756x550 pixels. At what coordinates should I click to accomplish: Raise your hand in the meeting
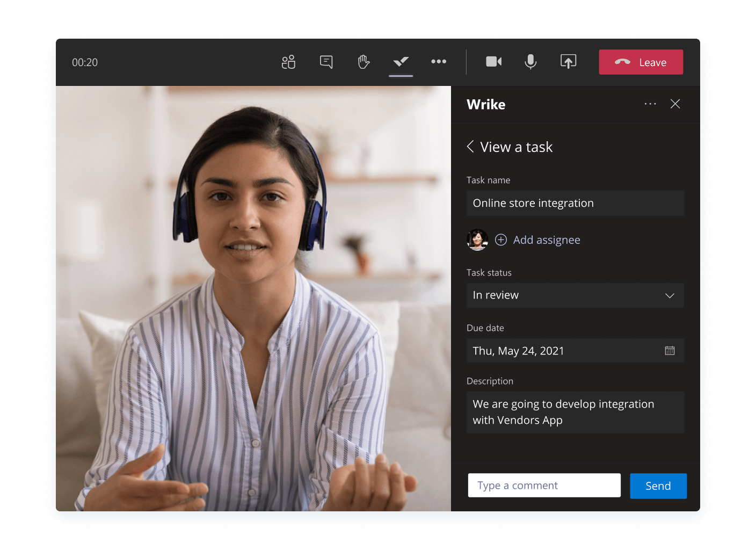pos(364,62)
